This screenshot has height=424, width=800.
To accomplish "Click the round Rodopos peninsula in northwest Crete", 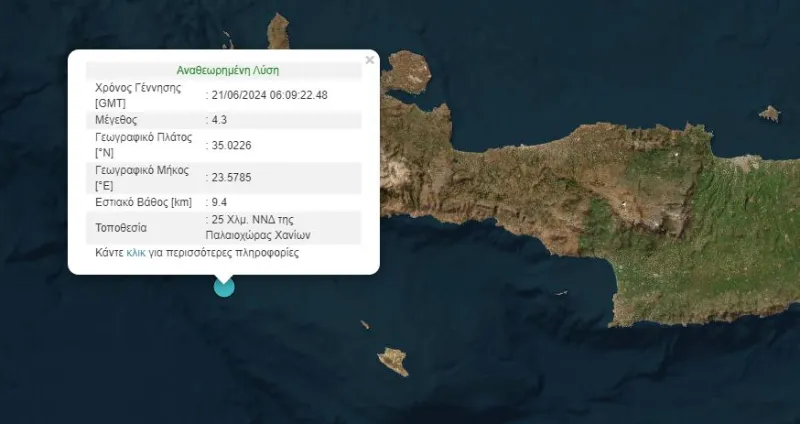I will 406,72.
